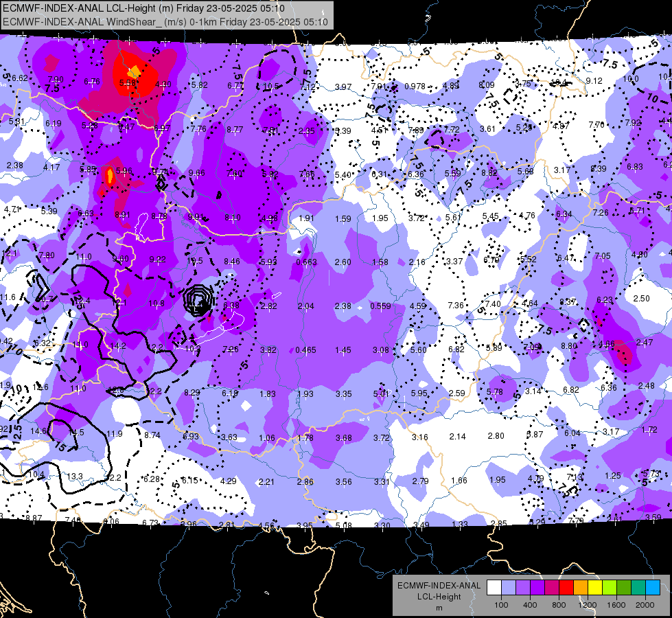Click the map value '1.66'
672x618 pixels.
(459, 481)
